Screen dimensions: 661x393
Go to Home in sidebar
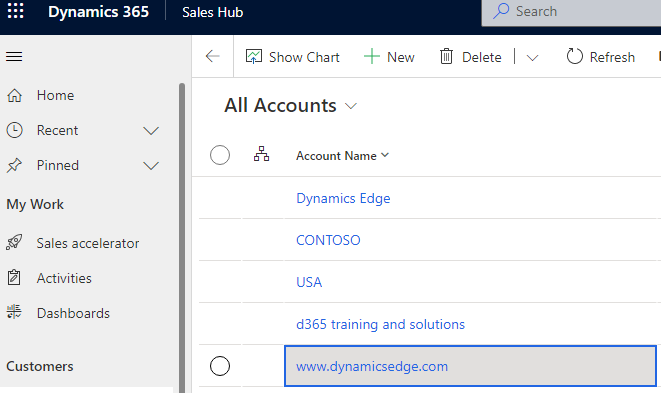(x=55, y=95)
